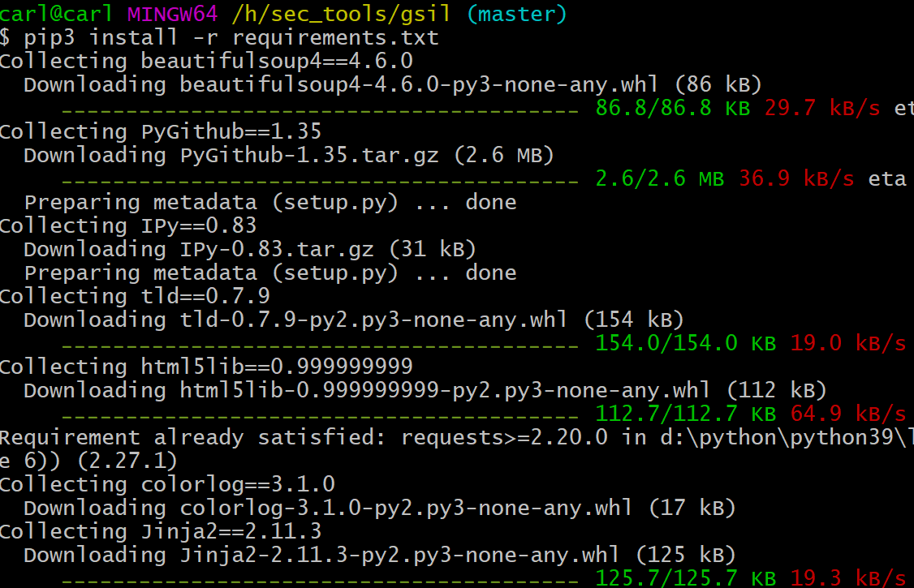Image resolution: width=914 pixels, height=588 pixels.
Task: Click the Jinja2 download progress bar
Action: coord(320,582)
